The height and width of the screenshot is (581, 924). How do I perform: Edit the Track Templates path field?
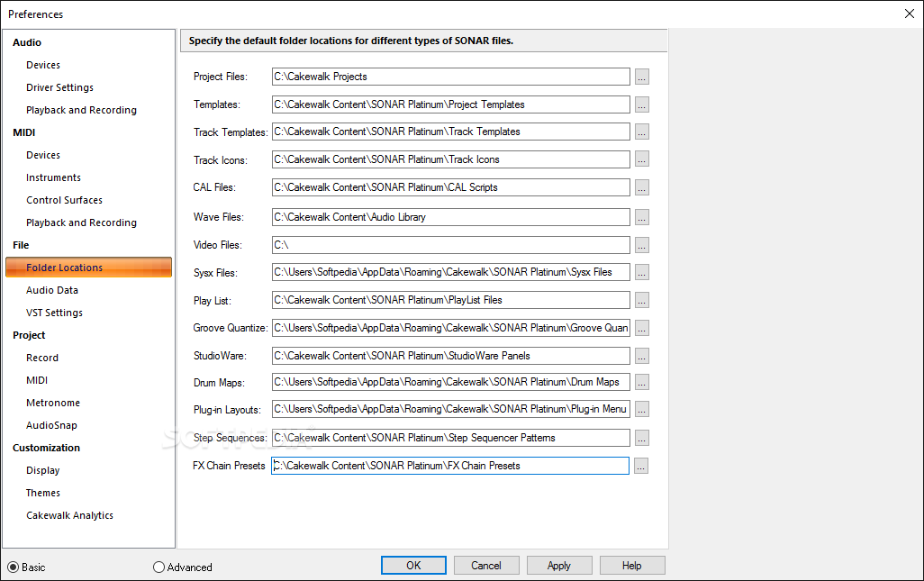pos(451,132)
